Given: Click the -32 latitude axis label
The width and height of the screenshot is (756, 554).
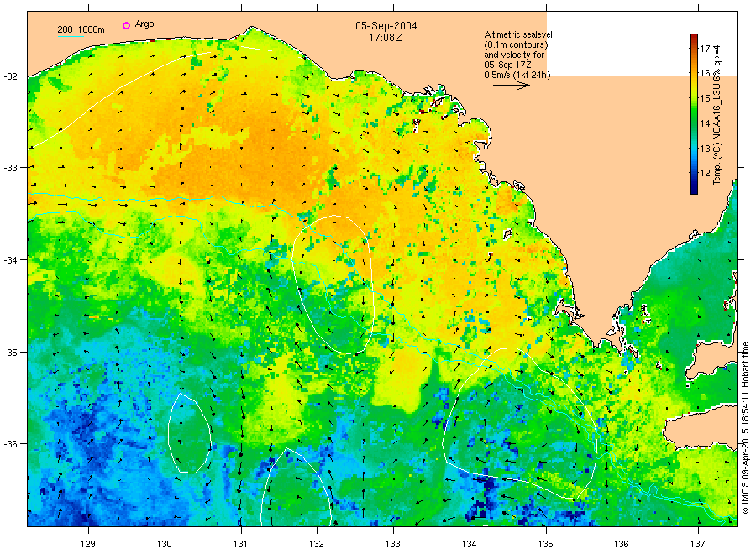Looking at the screenshot, I should (10, 76).
